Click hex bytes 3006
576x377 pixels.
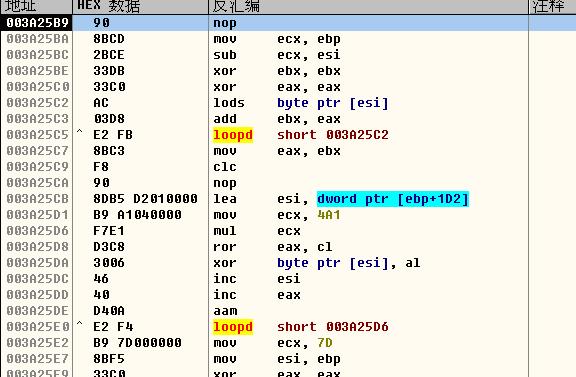[109, 263]
